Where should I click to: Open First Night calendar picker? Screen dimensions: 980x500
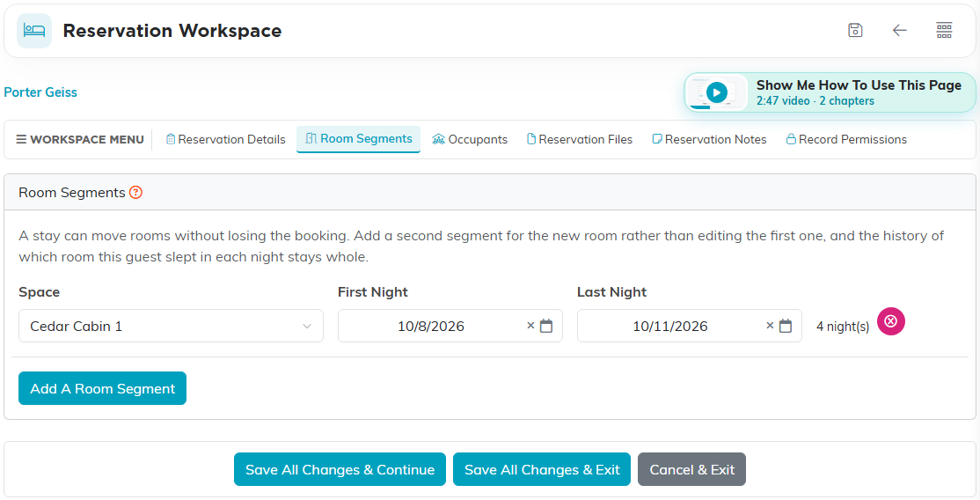(546, 326)
